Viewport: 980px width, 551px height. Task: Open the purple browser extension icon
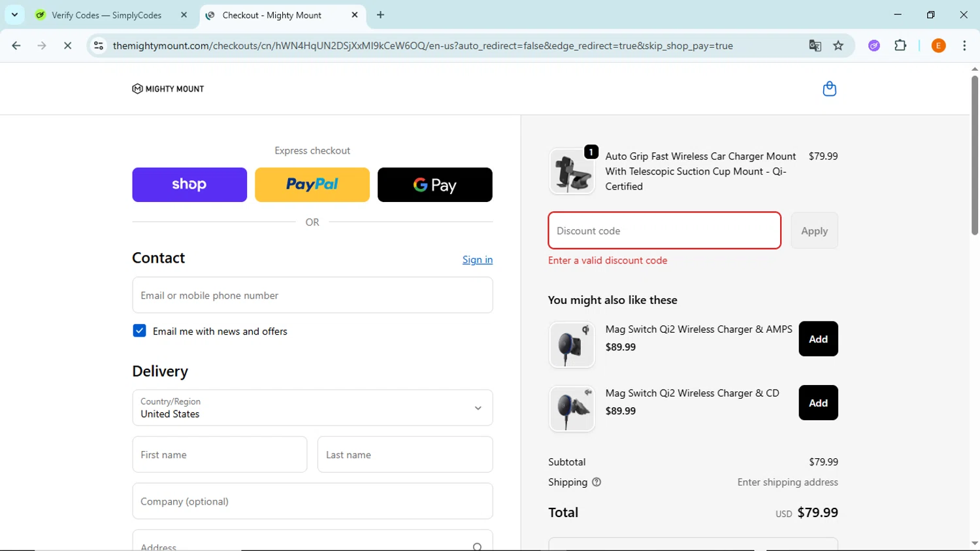pos(874,46)
